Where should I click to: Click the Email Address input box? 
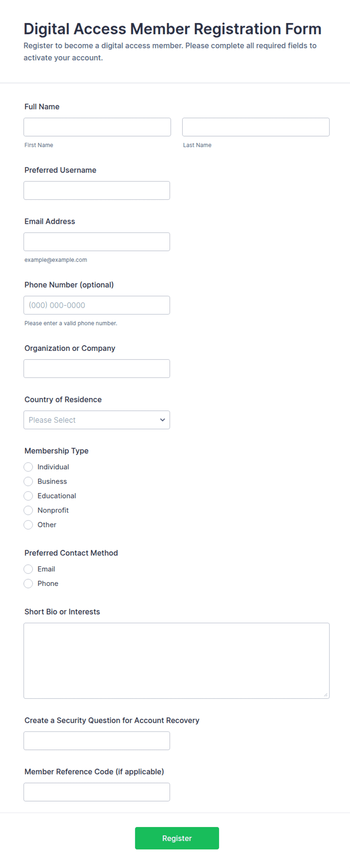tap(97, 242)
